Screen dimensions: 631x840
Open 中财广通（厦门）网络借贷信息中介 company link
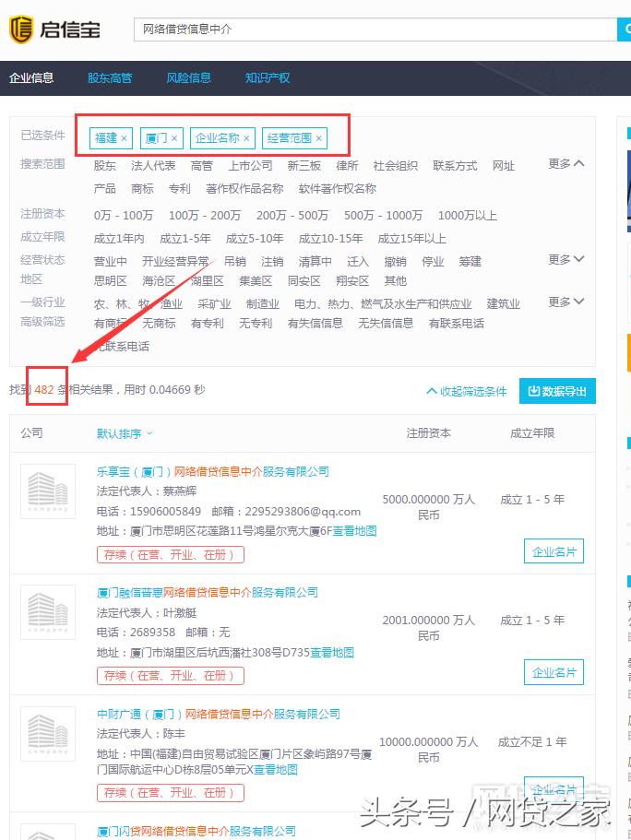[219, 714]
